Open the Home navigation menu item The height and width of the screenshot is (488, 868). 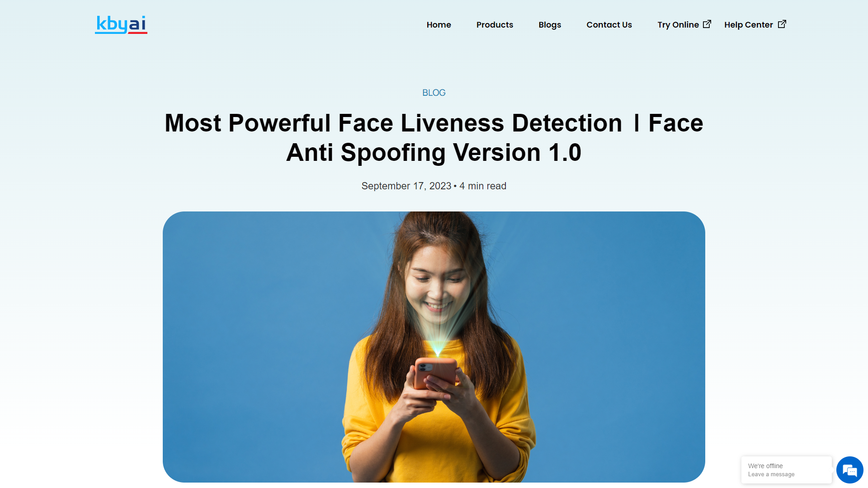438,24
